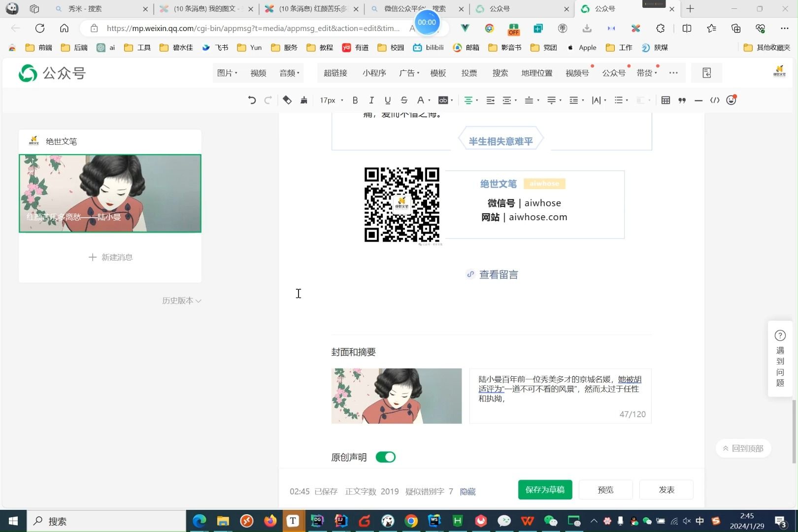Viewport: 798px width, 532px height.
Task: Undo the last edit in toolbar
Action: click(x=252, y=100)
